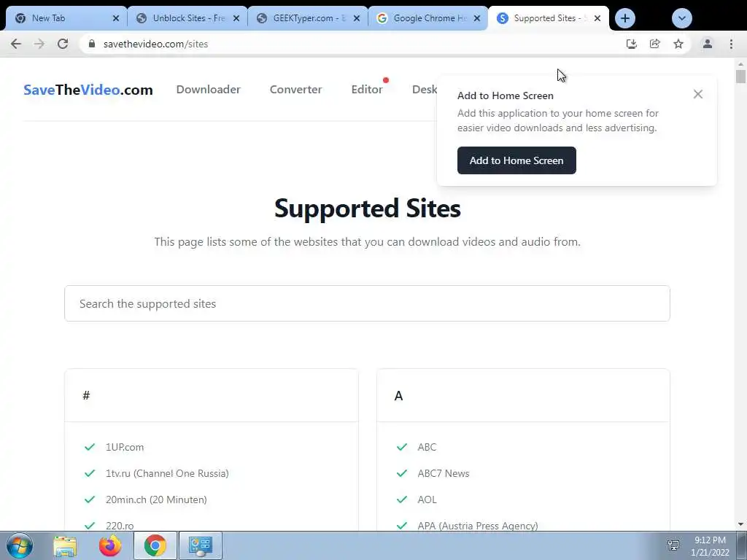Close the Google Chrome Help tab
Image resolution: width=747 pixels, height=560 pixels.
click(477, 18)
